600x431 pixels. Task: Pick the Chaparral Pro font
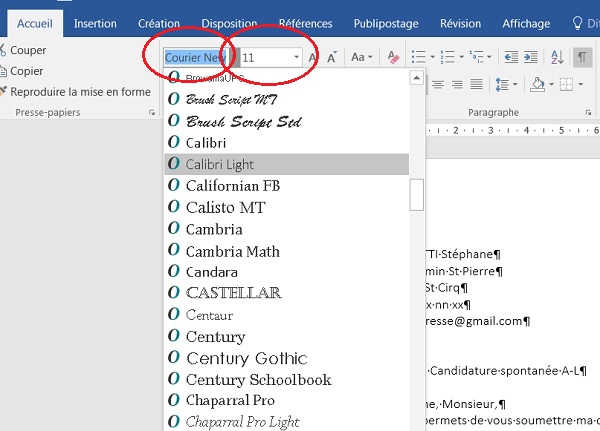(287, 400)
